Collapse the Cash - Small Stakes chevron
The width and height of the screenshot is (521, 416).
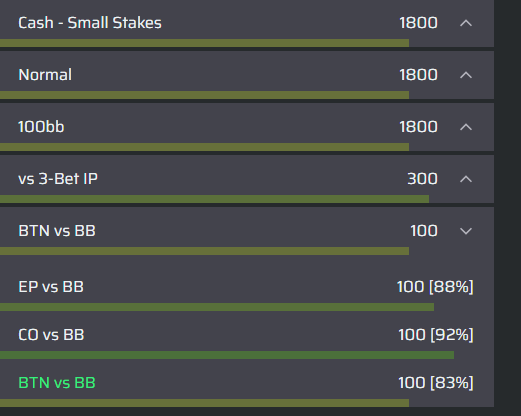(x=466, y=23)
